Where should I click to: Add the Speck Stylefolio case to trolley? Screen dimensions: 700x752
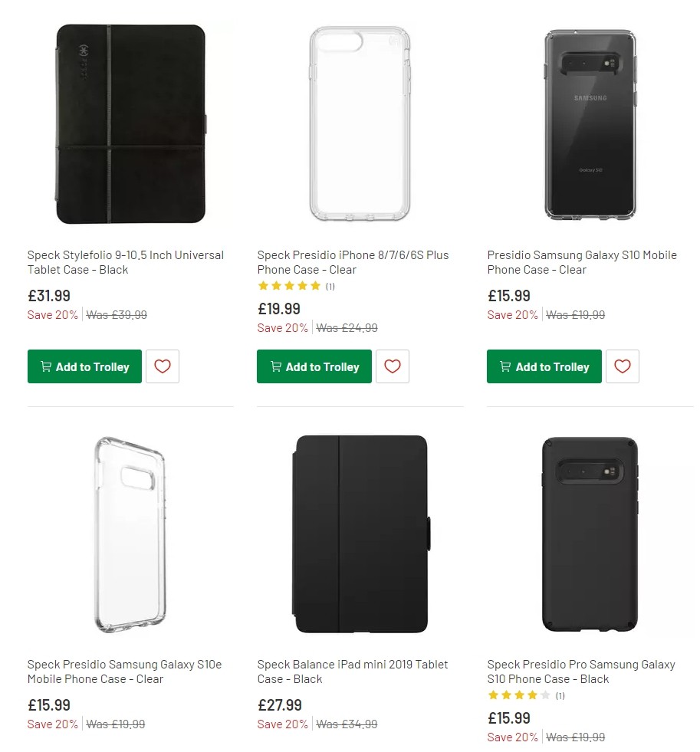pyautogui.click(x=84, y=366)
